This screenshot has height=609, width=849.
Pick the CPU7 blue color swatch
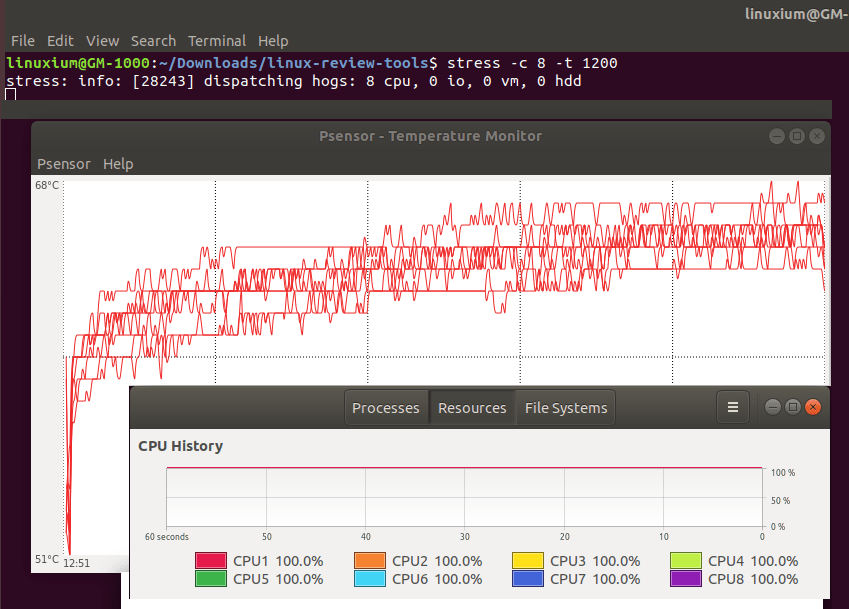point(528,579)
